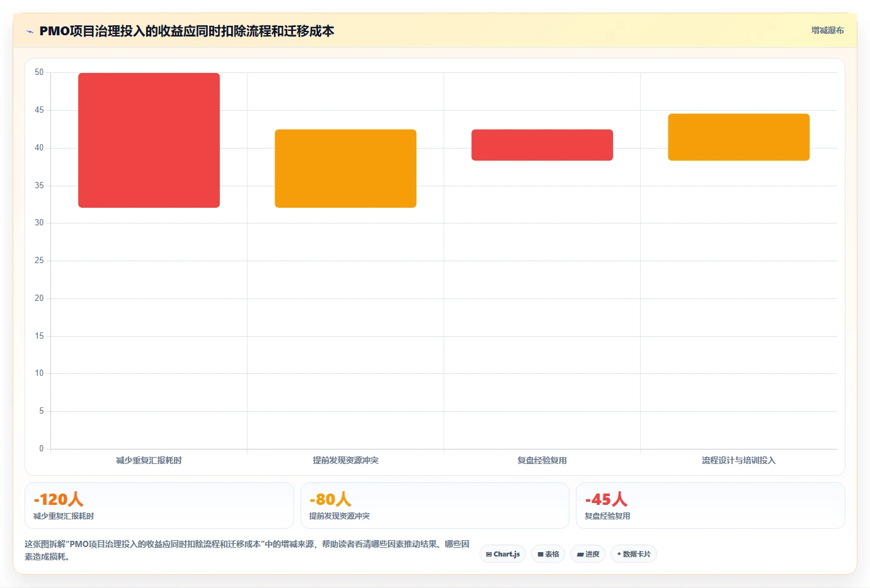Click the 进度 tag chip

(x=588, y=554)
